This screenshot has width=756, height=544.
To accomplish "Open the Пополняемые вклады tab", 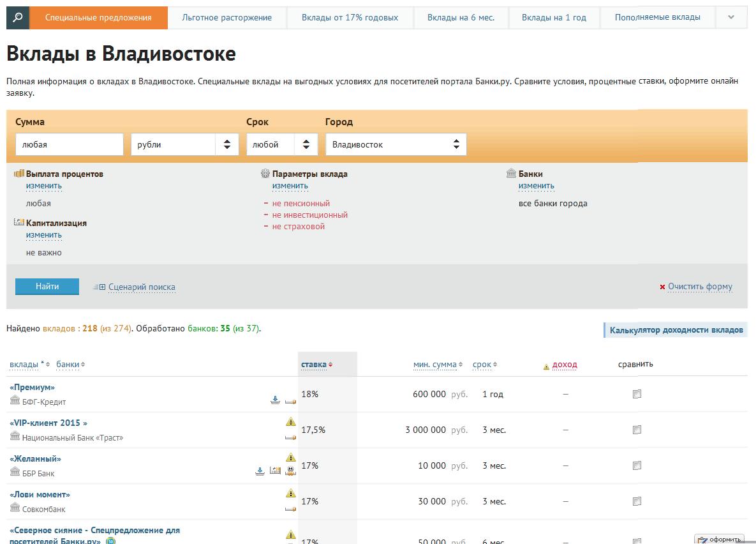I will 658,18.
